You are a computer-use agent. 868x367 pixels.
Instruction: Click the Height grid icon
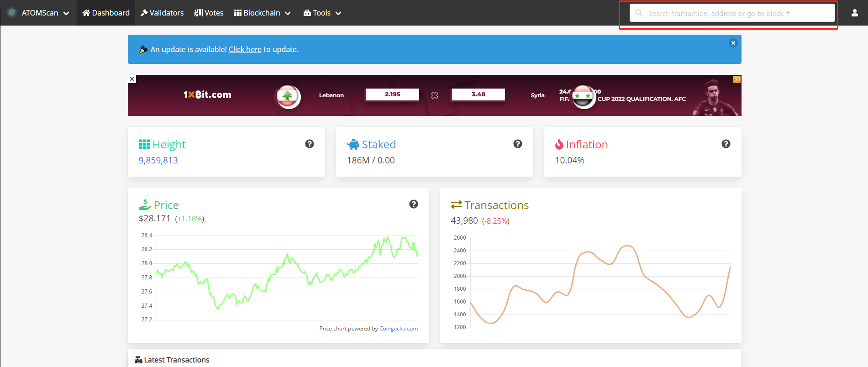(144, 145)
